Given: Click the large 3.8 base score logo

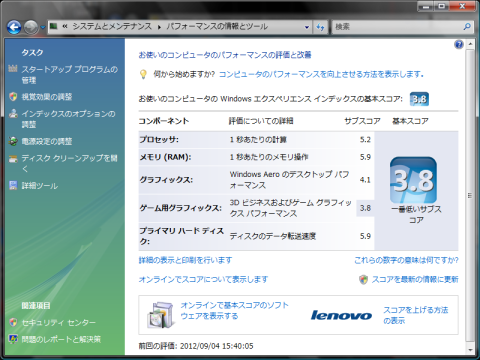Looking at the screenshot, I should [413, 180].
